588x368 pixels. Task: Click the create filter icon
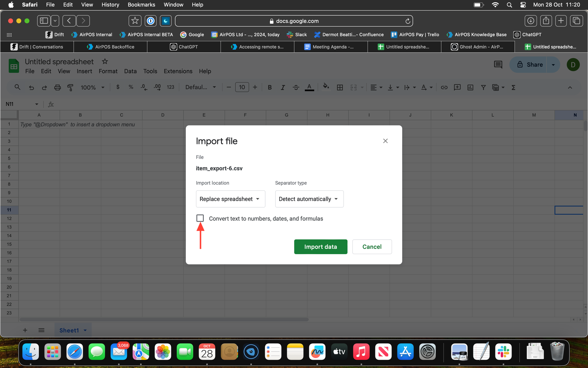483,87
